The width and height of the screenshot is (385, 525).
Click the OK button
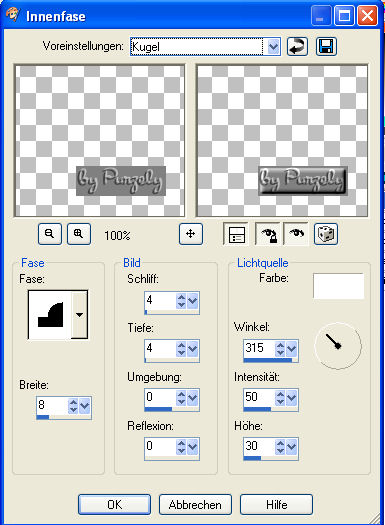point(114,505)
